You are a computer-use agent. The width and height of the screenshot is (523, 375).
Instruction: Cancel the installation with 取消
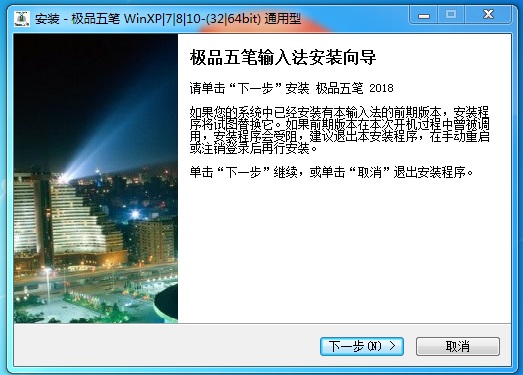(x=458, y=346)
